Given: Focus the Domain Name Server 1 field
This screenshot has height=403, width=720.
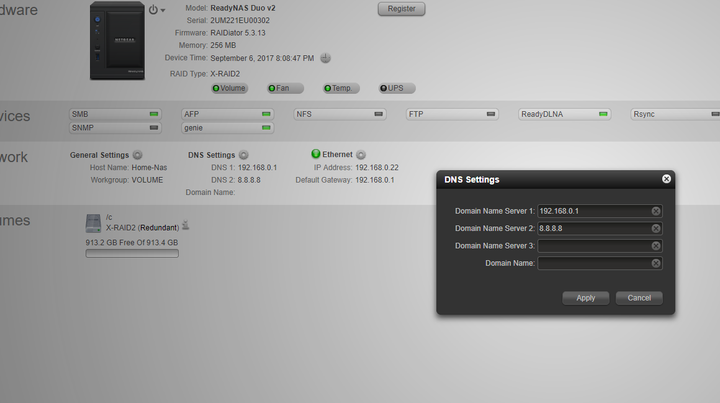Looking at the screenshot, I should point(600,211).
